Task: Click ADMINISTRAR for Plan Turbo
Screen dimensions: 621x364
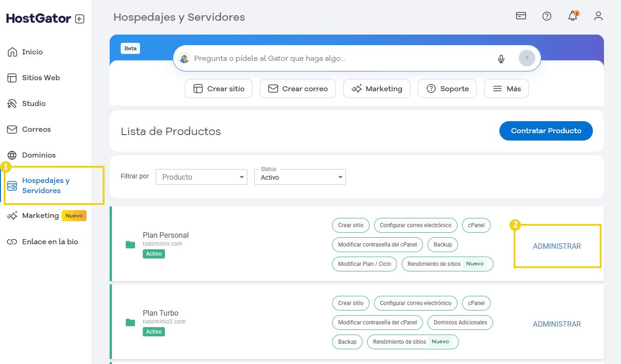Action: pyautogui.click(x=557, y=324)
